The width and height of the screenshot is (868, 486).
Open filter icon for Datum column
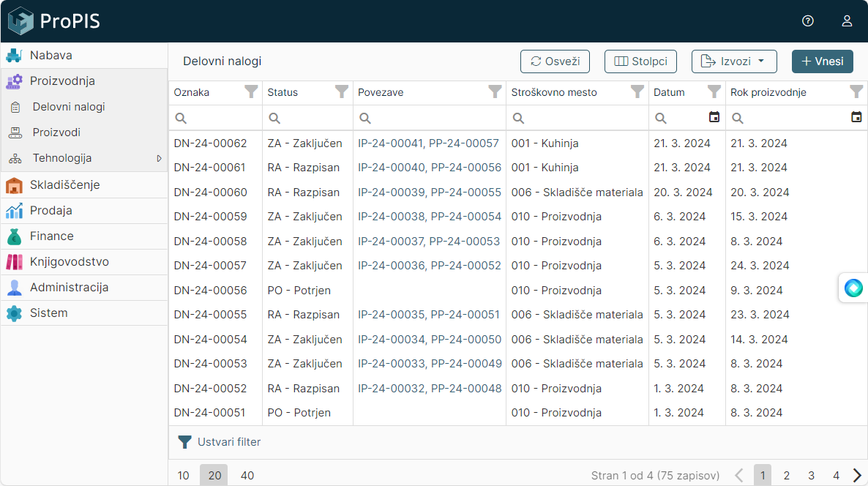coord(714,92)
